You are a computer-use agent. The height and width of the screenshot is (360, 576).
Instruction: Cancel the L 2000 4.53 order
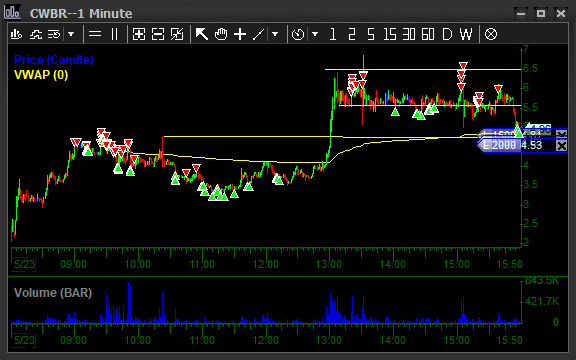coord(561,146)
